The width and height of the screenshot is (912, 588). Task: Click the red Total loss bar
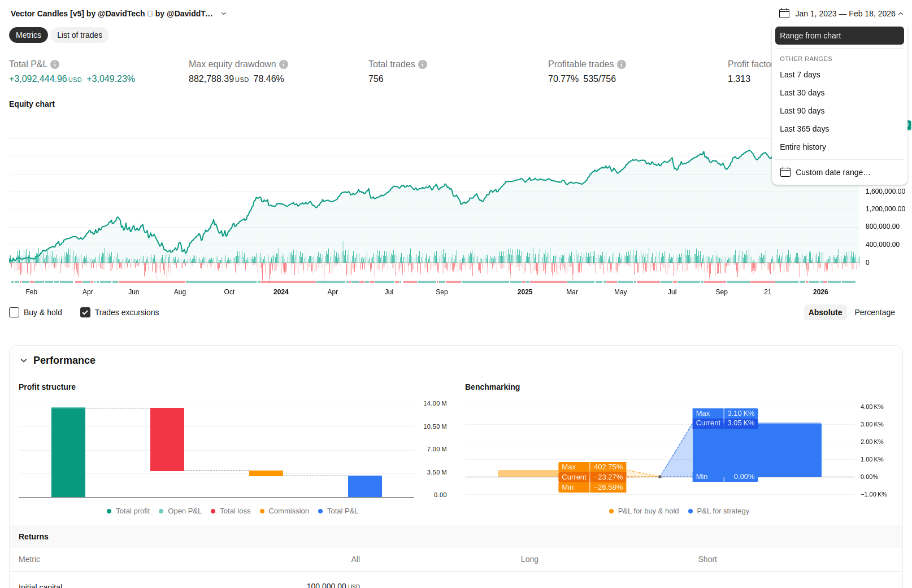(167, 439)
